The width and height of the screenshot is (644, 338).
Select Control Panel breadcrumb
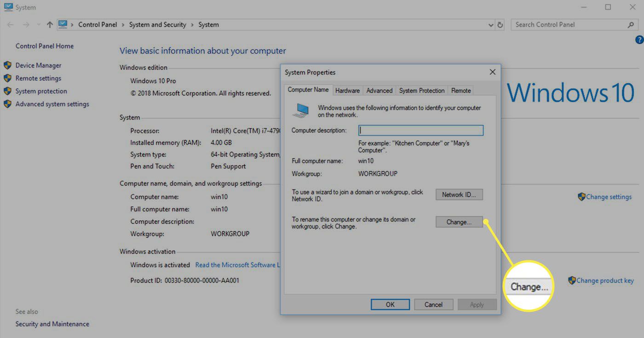98,25
